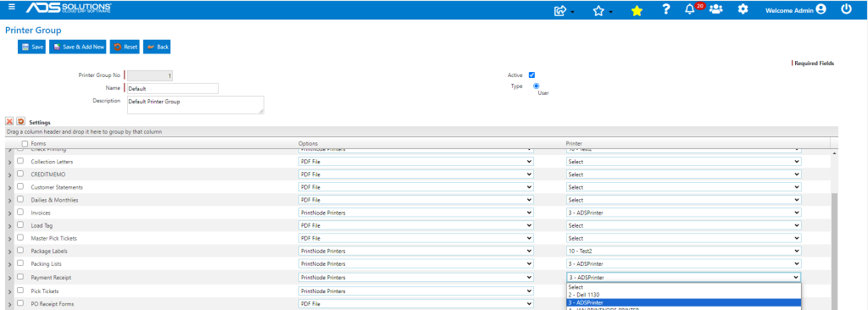The width and height of the screenshot is (868, 310).
Task: Click the yellow star favorite icon
Action: click(x=637, y=10)
